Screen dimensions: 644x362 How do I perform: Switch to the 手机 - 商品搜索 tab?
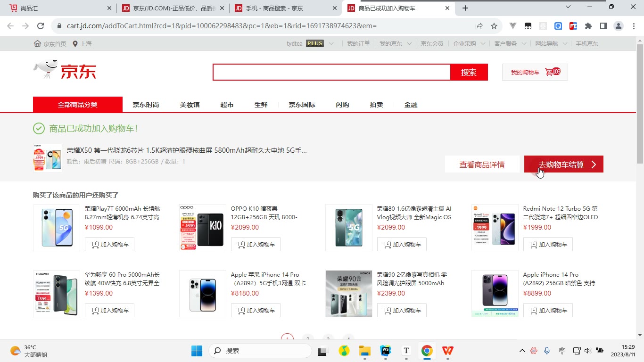click(x=285, y=8)
